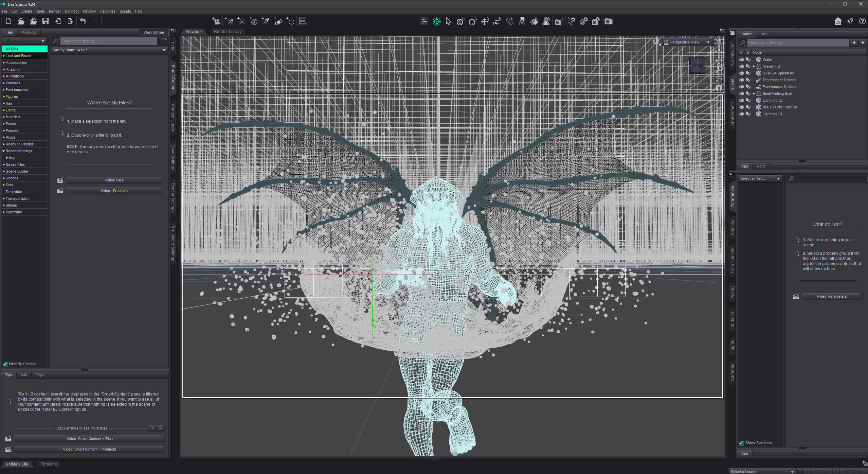This screenshot has height=474, width=868.
Task: Click the Scene outline filter text field
Action: pos(798,43)
